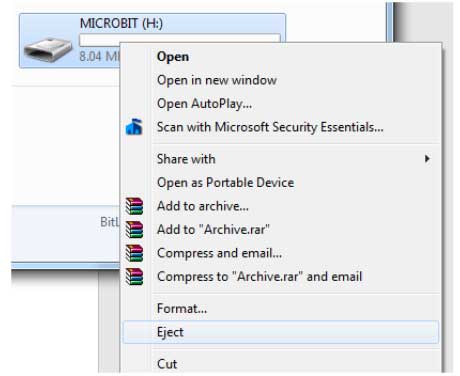The height and width of the screenshot is (376, 460).
Task: Click the drive capacity usage bar
Action: 180,40
